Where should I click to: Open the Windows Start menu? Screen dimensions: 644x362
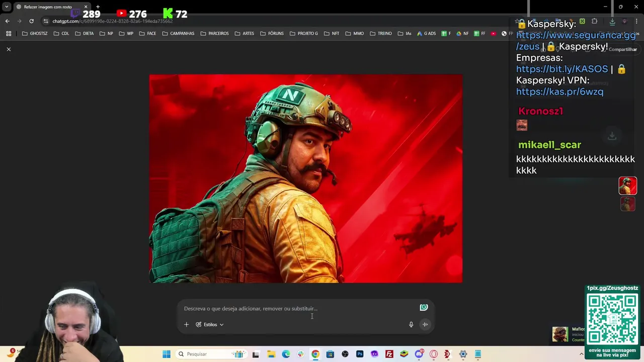coord(167,354)
